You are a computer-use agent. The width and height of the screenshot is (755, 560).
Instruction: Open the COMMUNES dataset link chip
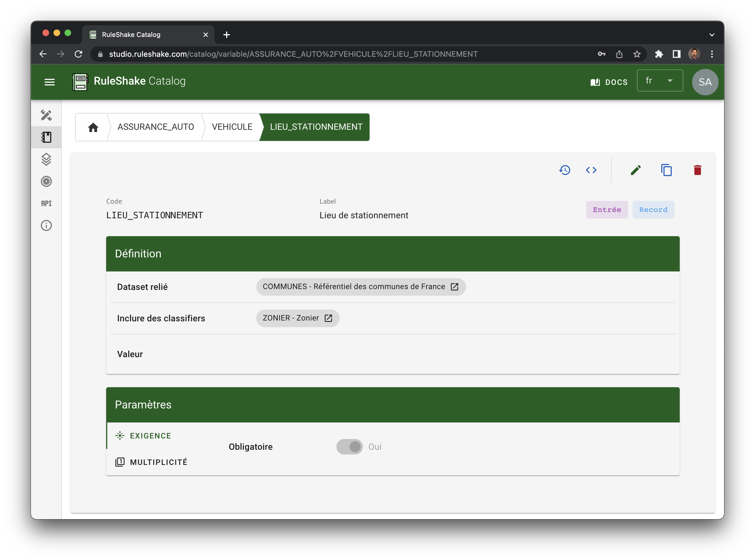(360, 287)
